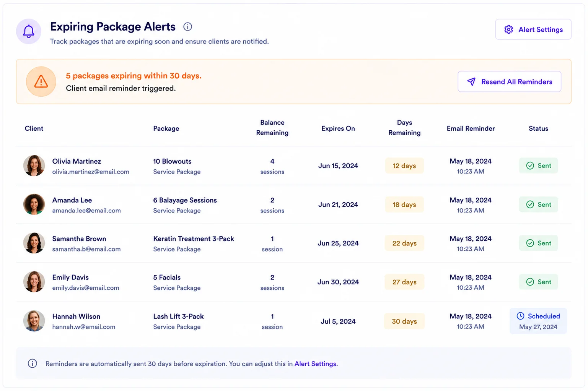Click expiry date Jun 21, 2024
The image size is (588, 391).
[x=338, y=204]
